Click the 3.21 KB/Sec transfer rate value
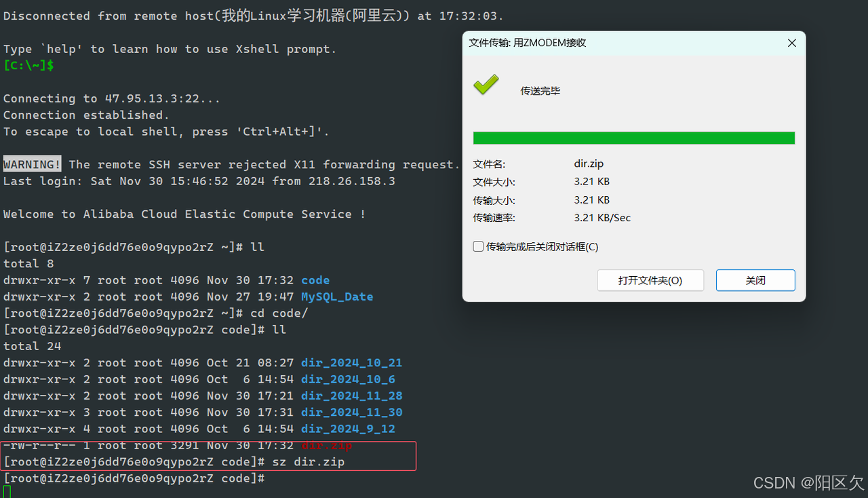 tap(602, 218)
